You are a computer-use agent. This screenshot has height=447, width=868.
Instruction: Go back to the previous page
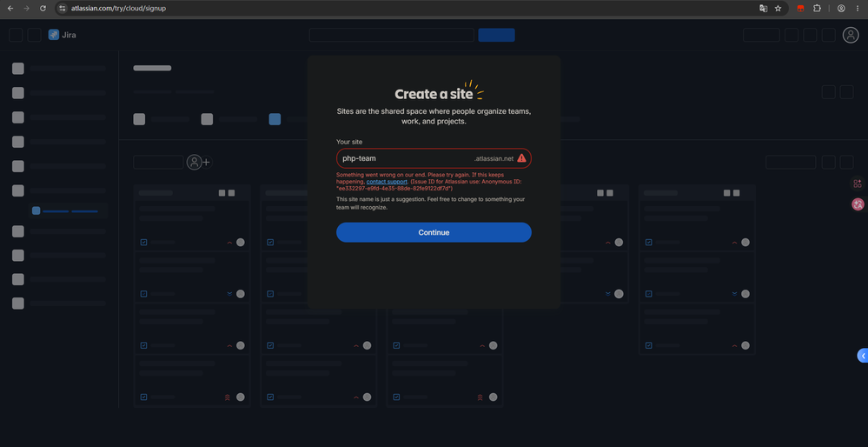click(x=10, y=9)
